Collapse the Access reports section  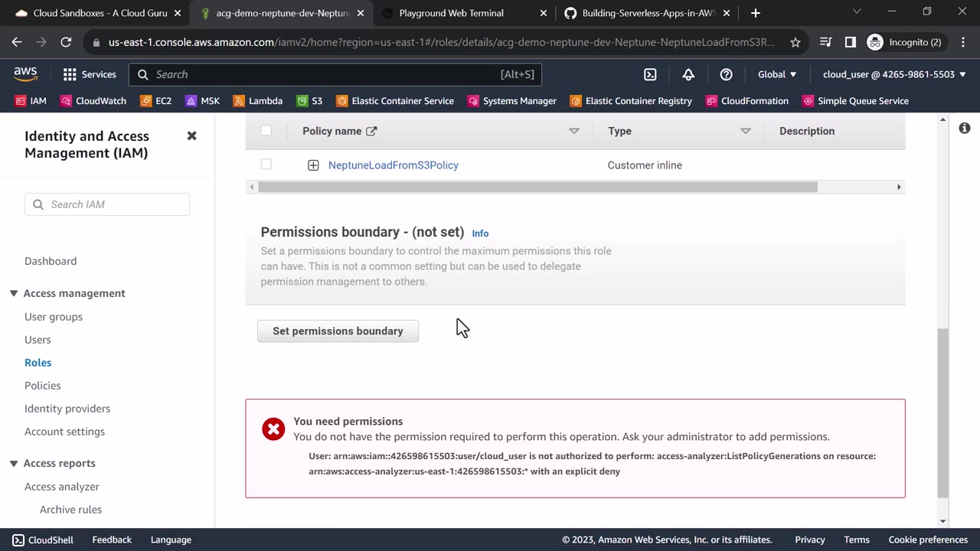pyautogui.click(x=14, y=463)
